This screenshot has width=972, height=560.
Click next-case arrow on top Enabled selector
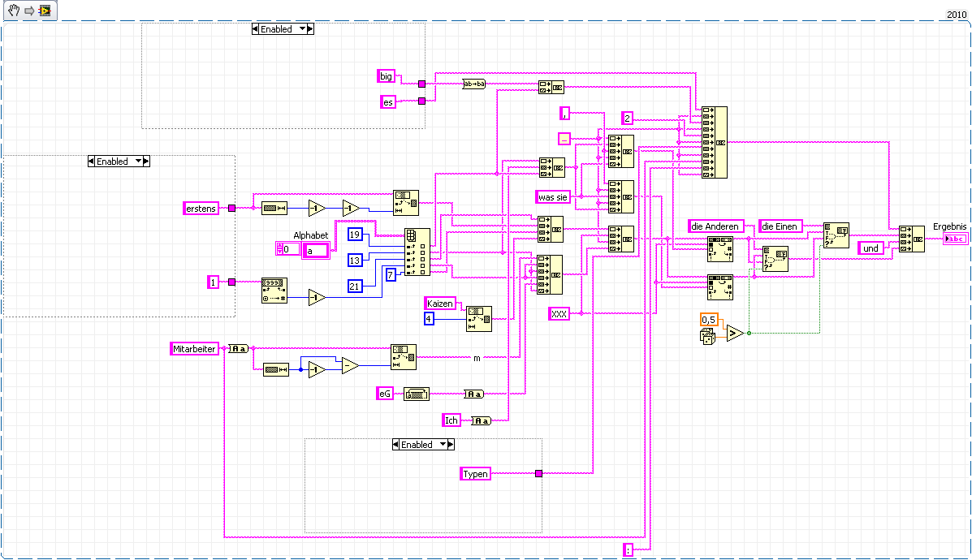click(x=310, y=29)
